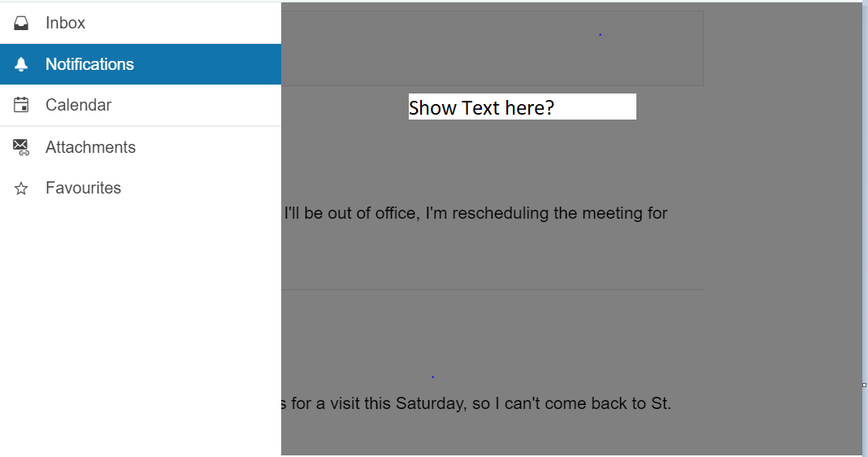Click the blue dot above the Saturday message
The width and height of the screenshot is (868, 457).
432,376
